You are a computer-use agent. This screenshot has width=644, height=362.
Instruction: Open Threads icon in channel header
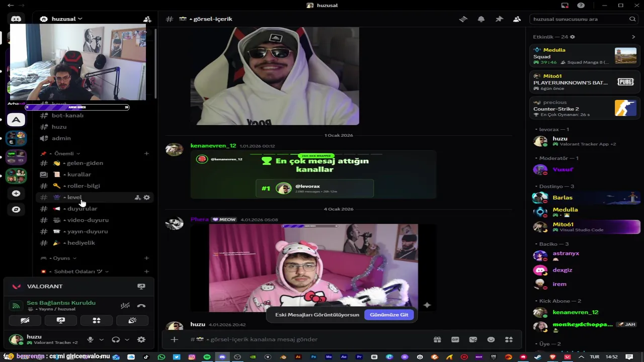tap(463, 19)
